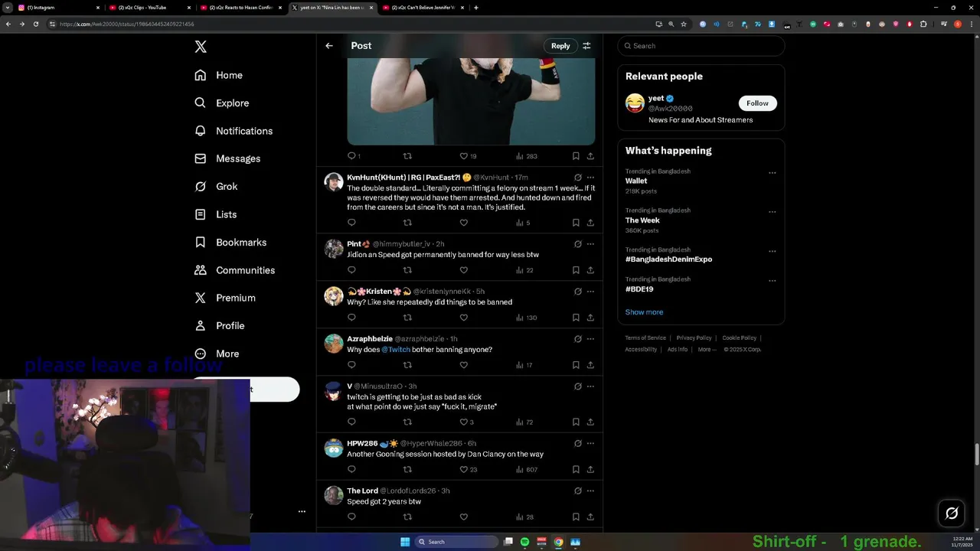Click the @Twitch mention in Azraphbelzie's reply

396,350
